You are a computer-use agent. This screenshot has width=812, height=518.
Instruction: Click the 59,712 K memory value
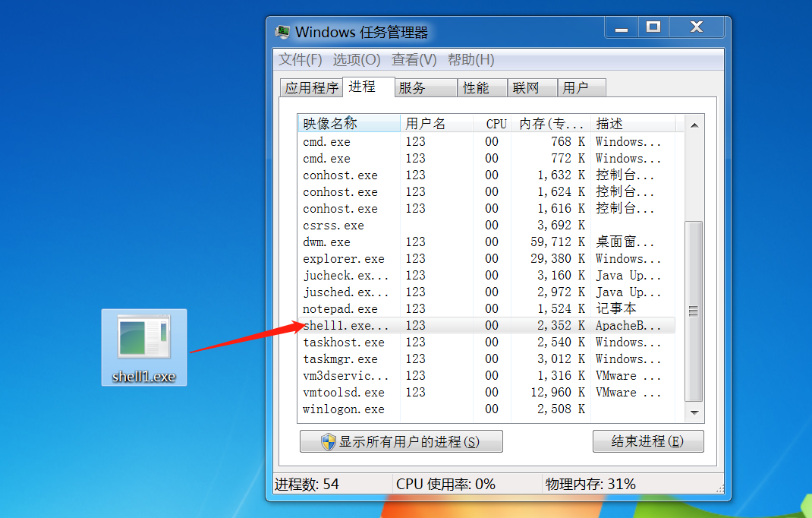pyautogui.click(x=558, y=242)
